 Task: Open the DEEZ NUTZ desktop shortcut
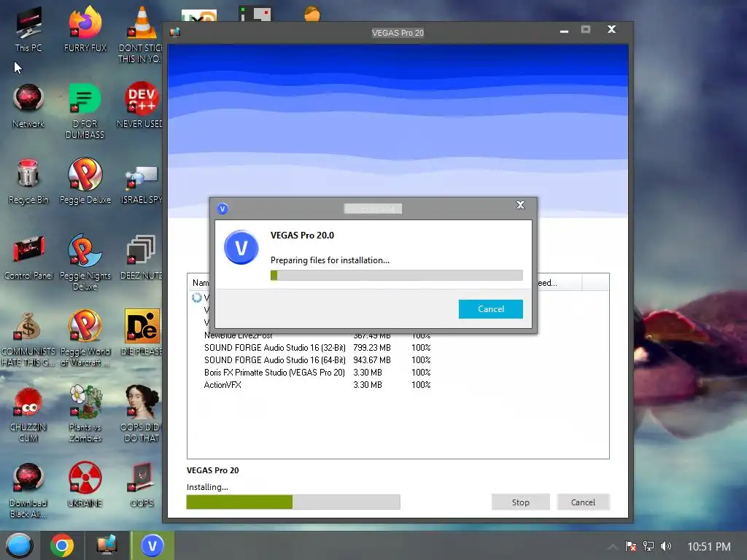pyautogui.click(x=141, y=257)
